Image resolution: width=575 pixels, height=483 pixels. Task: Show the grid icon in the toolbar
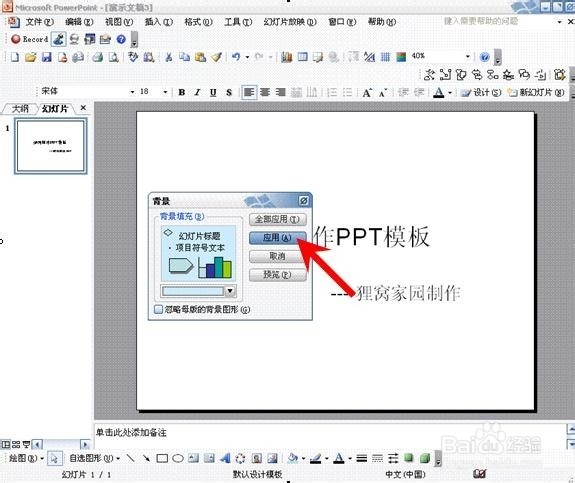385,57
